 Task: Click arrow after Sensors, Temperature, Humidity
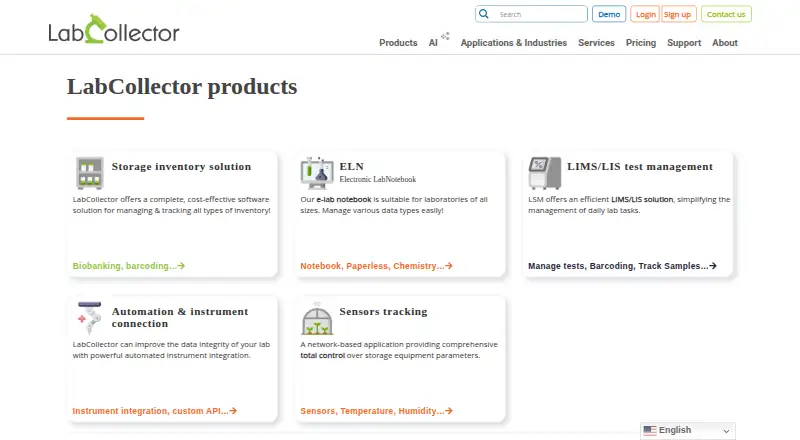point(448,411)
